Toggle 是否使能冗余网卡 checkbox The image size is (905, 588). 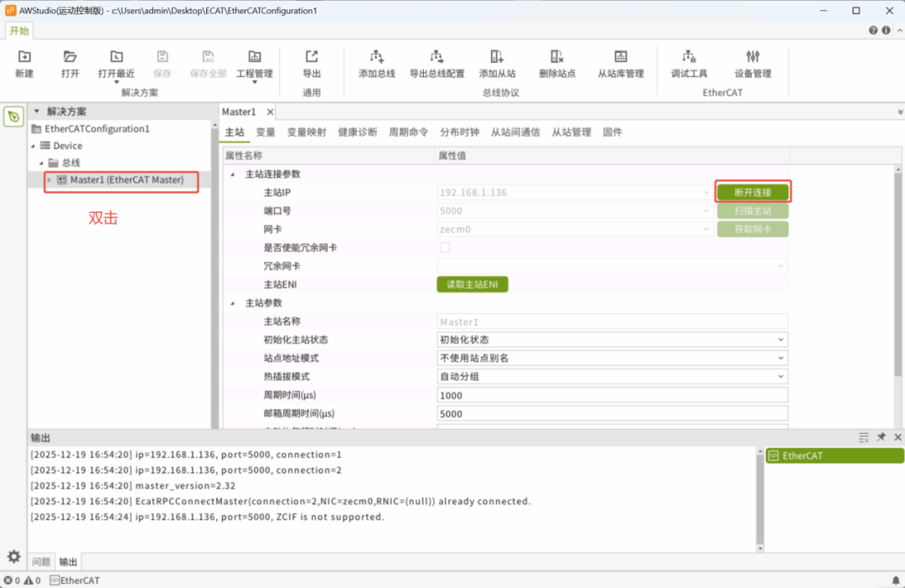pyautogui.click(x=444, y=248)
